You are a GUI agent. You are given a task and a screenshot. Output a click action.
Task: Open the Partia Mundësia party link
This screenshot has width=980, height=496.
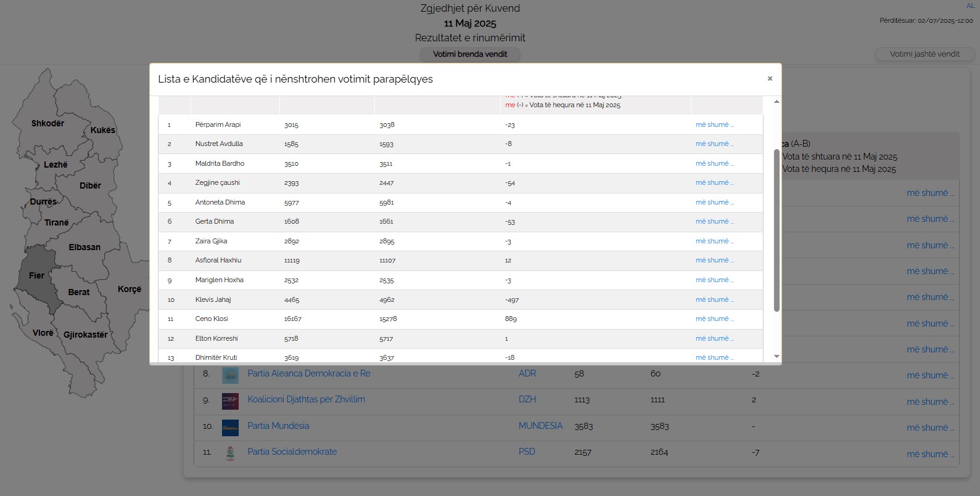(x=278, y=426)
